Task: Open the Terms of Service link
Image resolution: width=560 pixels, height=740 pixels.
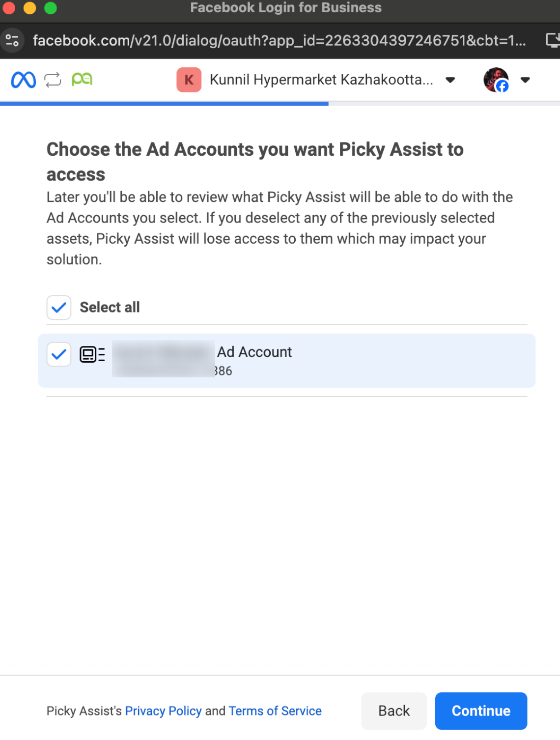Action: tap(275, 711)
